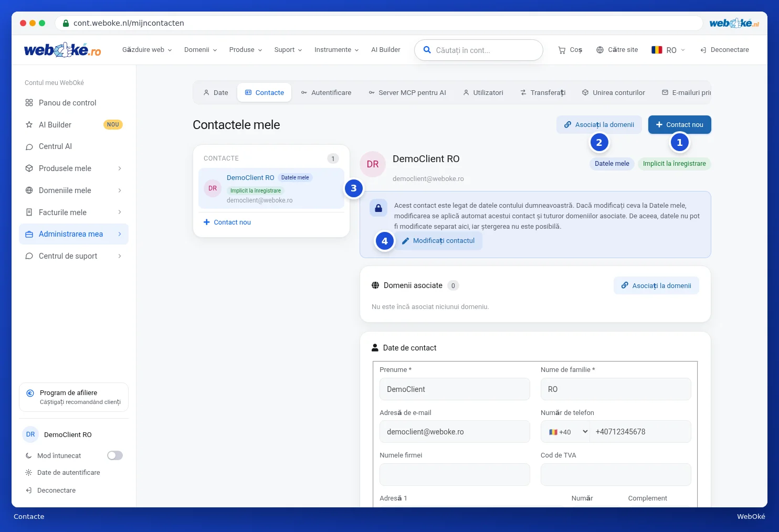Open Program de afiliere card
This screenshot has height=532, width=779.
(x=73, y=397)
